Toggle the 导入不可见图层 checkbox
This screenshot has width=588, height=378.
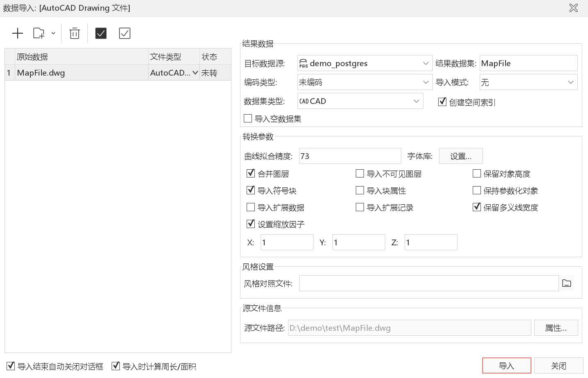coord(360,173)
